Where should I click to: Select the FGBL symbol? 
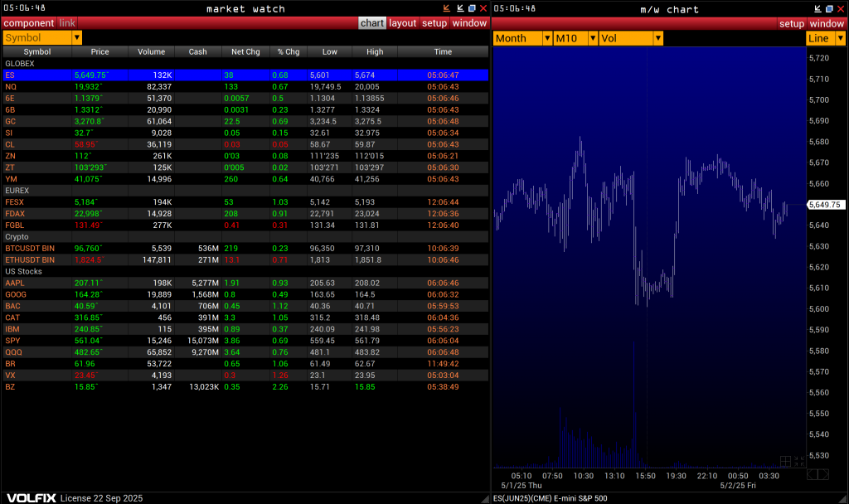15,225
